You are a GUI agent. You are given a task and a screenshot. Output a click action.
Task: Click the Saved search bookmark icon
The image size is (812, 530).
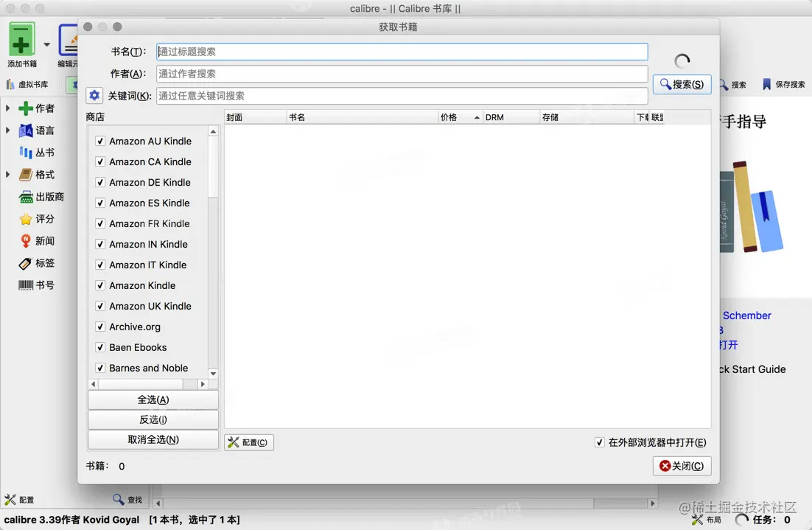pos(766,85)
